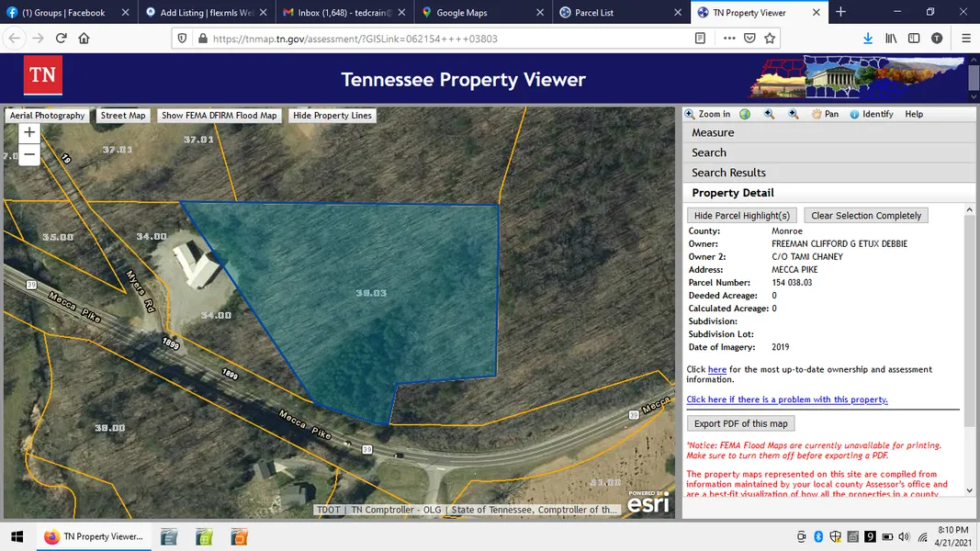This screenshot has width=980, height=551.
Task: Select the Identify info tool
Action: 871,114
